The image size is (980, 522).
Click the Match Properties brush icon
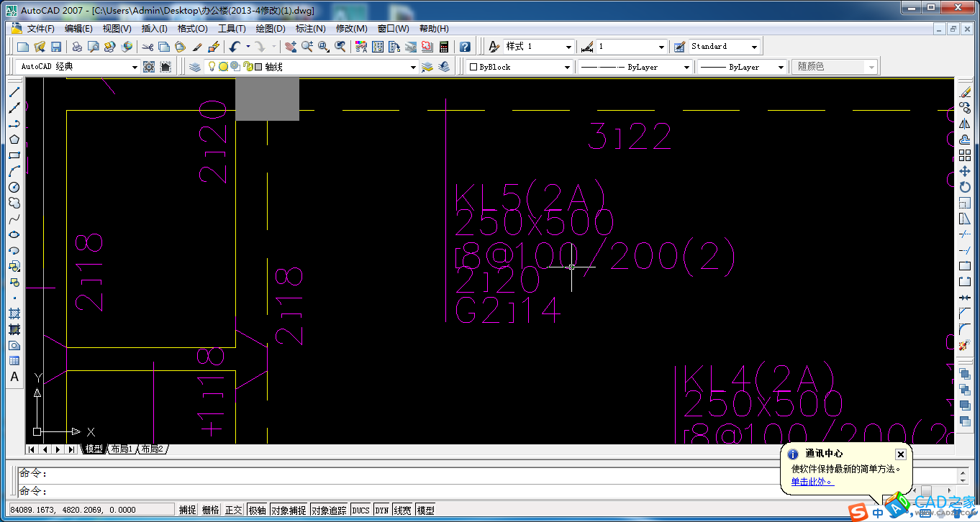197,47
